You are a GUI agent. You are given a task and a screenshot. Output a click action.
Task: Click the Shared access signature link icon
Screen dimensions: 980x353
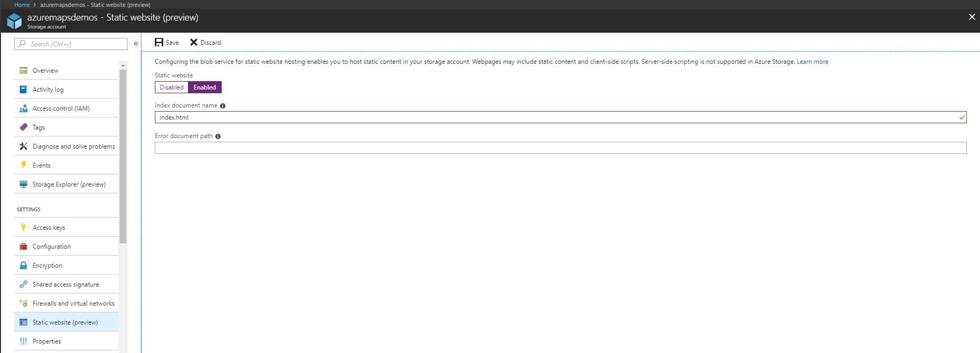23,285
